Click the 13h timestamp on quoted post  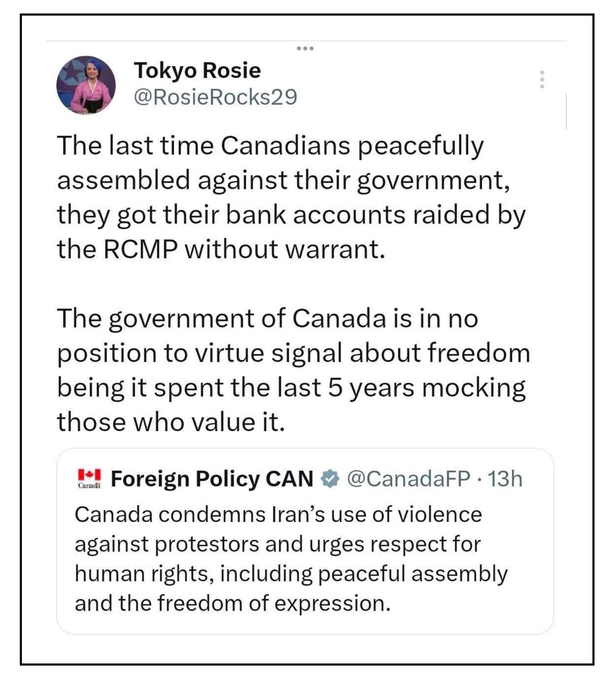505,479
